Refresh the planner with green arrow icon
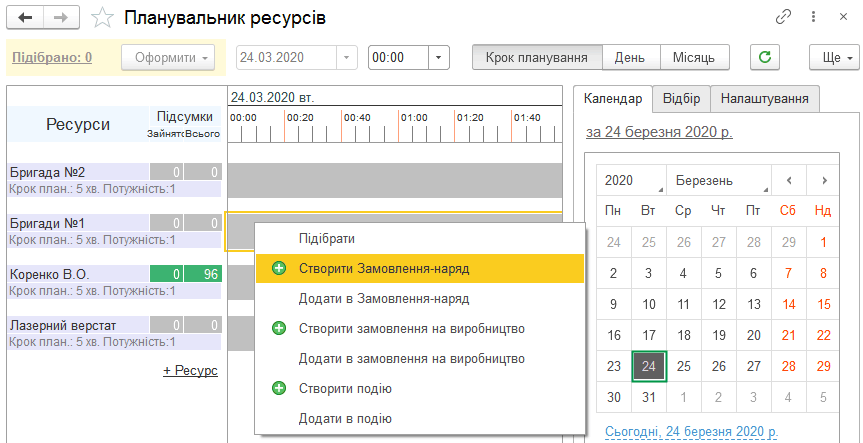863x443 pixels. pyautogui.click(x=765, y=57)
